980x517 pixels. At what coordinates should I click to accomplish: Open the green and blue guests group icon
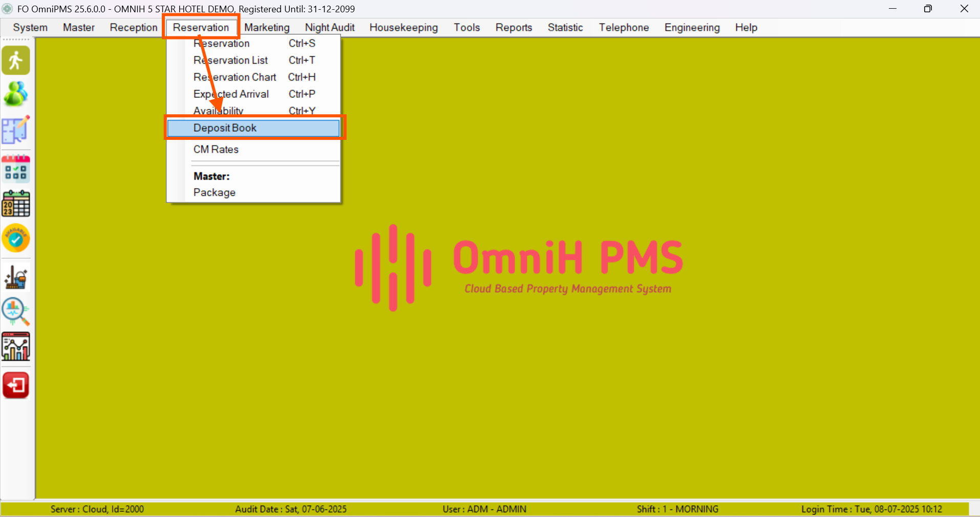16,94
